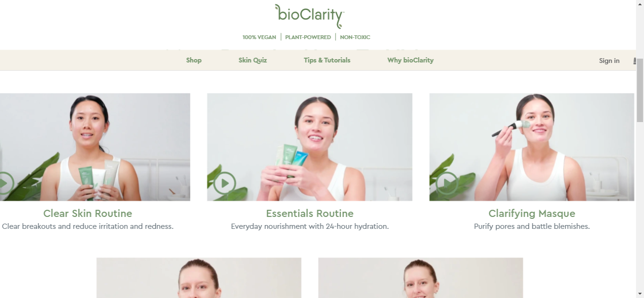644x298 pixels.
Task: Click the scrollbar down arrow
Action: click(x=640, y=293)
